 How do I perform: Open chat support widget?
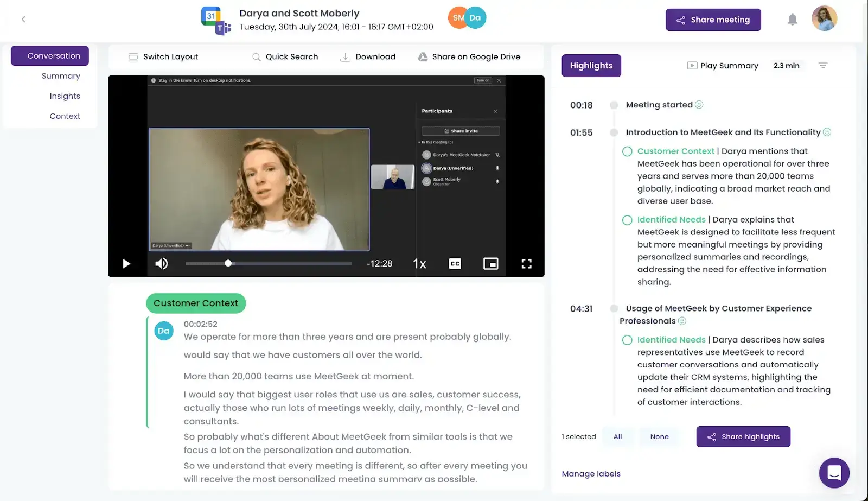834,473
